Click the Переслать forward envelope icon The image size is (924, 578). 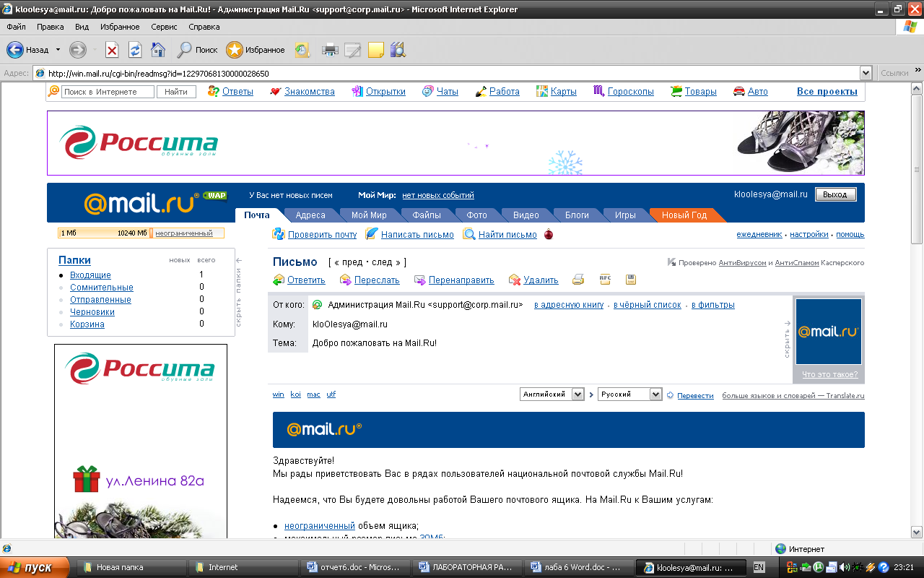pos(346,280)
